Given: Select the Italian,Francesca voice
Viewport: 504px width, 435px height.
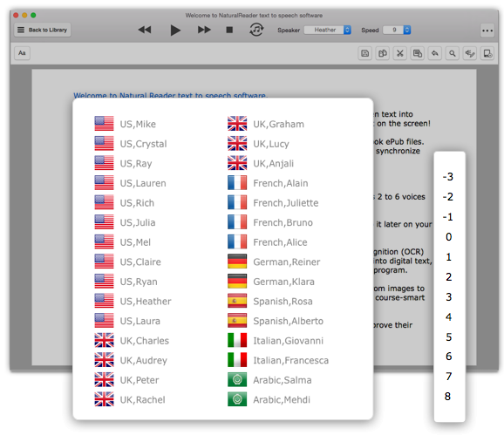Looking at the screenshot, I should [x=278, y=360].
